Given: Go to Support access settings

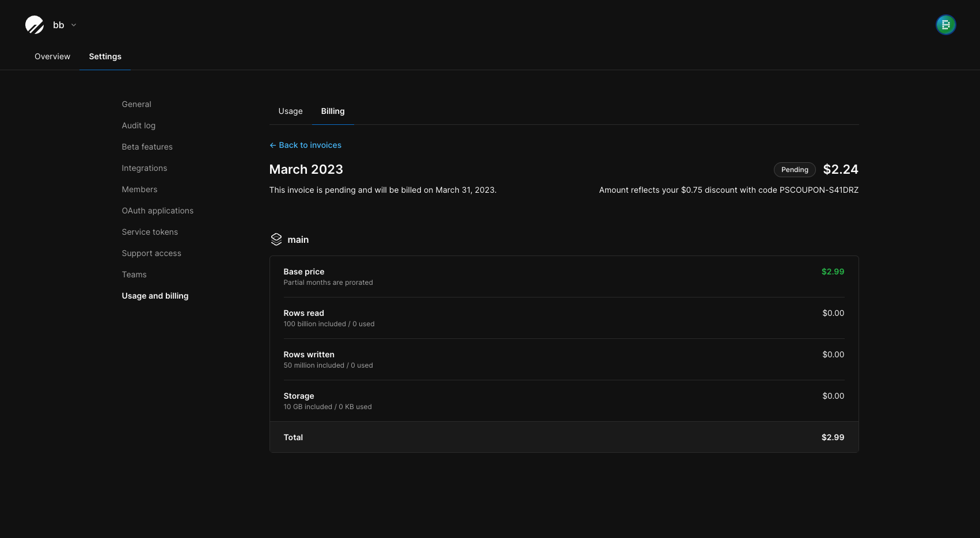Looking at the screenshot, I should pos(151,253).
